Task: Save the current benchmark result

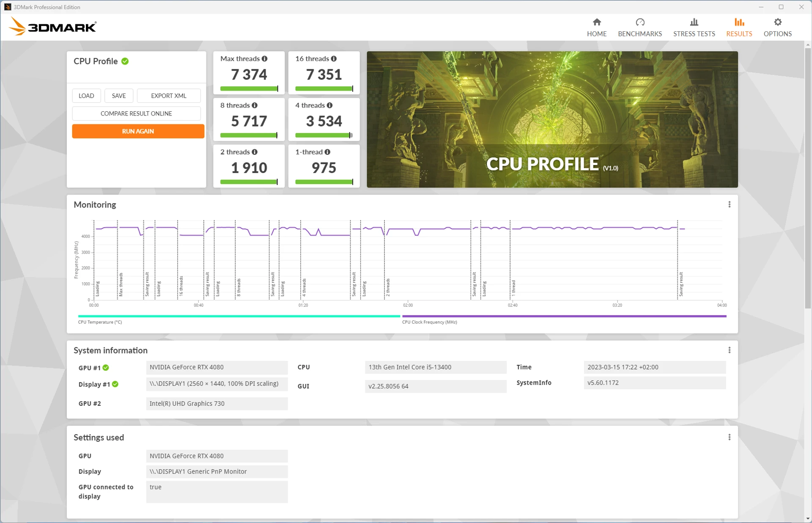Action: pos(119,96)
